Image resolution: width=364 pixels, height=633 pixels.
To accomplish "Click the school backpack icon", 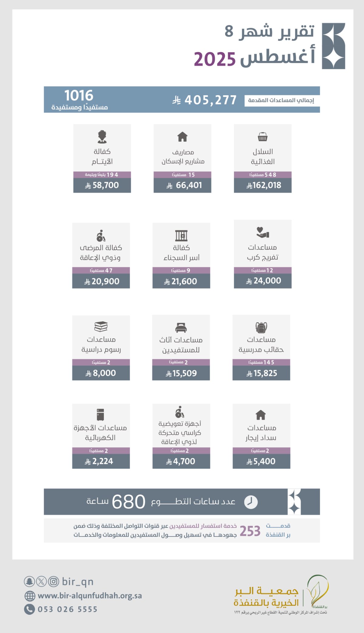I will 261,328.
